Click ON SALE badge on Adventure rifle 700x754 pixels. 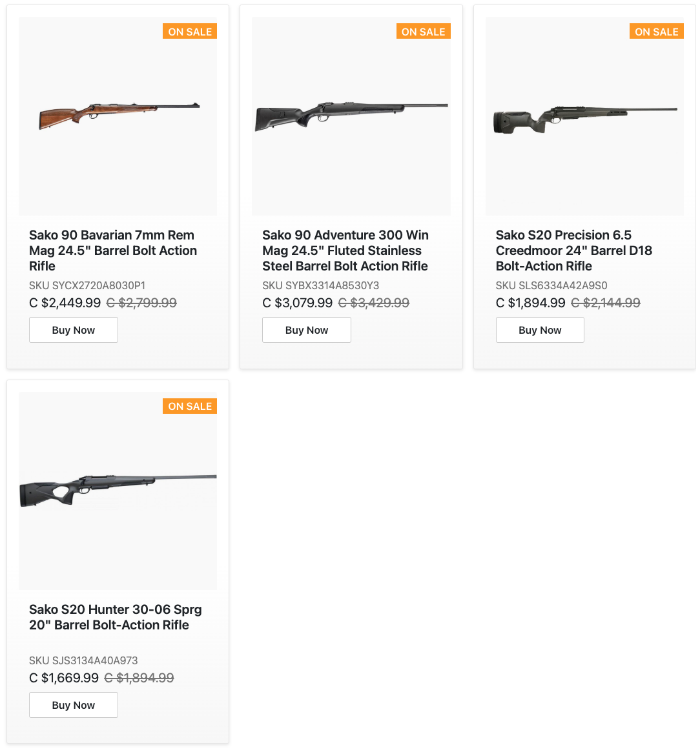(423, 32)
